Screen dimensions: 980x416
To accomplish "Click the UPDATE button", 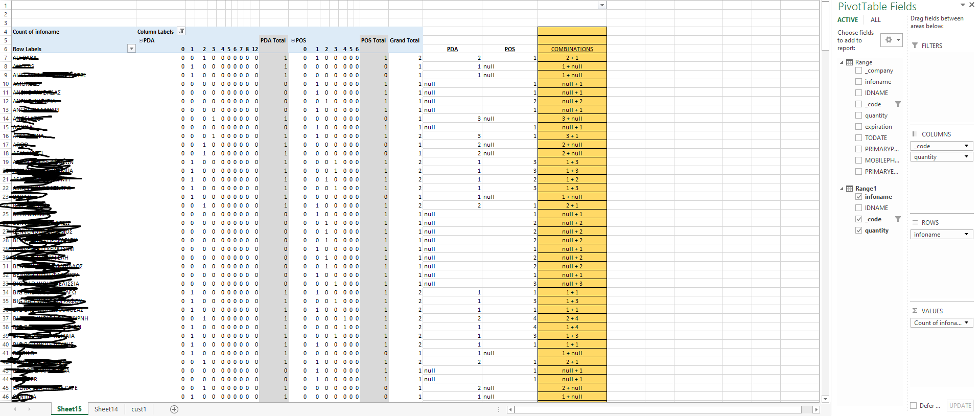I will tap(960, 406).
